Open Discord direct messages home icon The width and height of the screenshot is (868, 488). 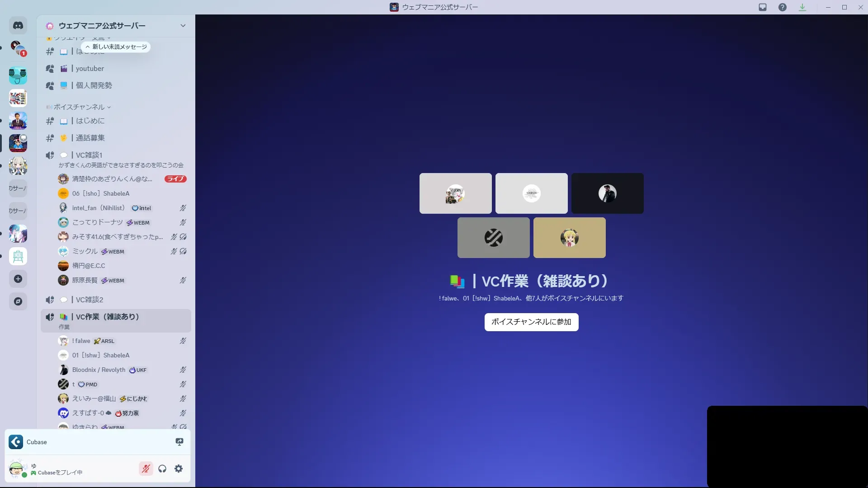pos(18,26)
